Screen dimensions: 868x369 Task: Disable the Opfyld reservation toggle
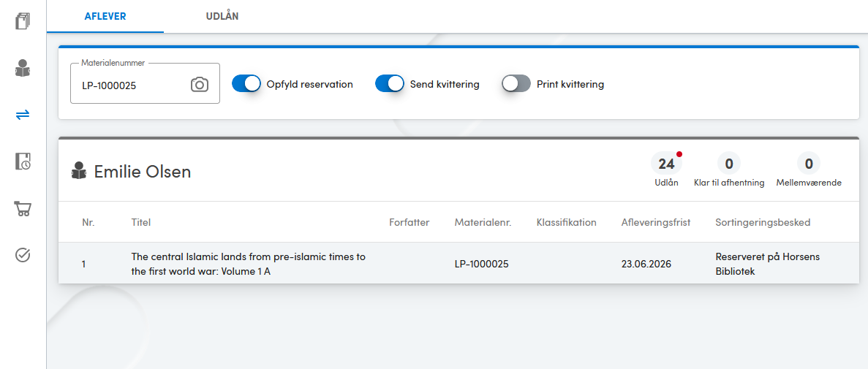click(x=246, y=84)
